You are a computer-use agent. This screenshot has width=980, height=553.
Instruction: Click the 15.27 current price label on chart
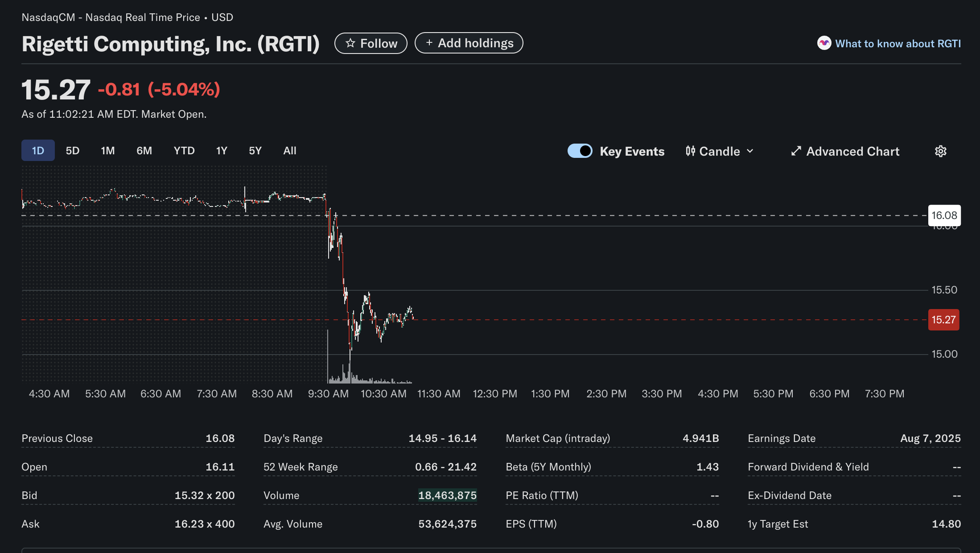point(943,320)
